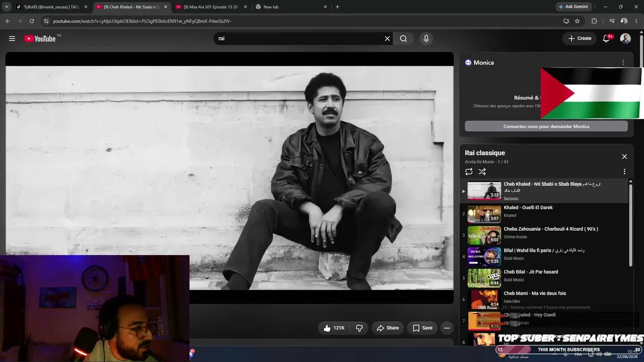This screenshot has width=644, height=362.
Task: Open the tab search dropdown
Action: (x=7, y=7)
